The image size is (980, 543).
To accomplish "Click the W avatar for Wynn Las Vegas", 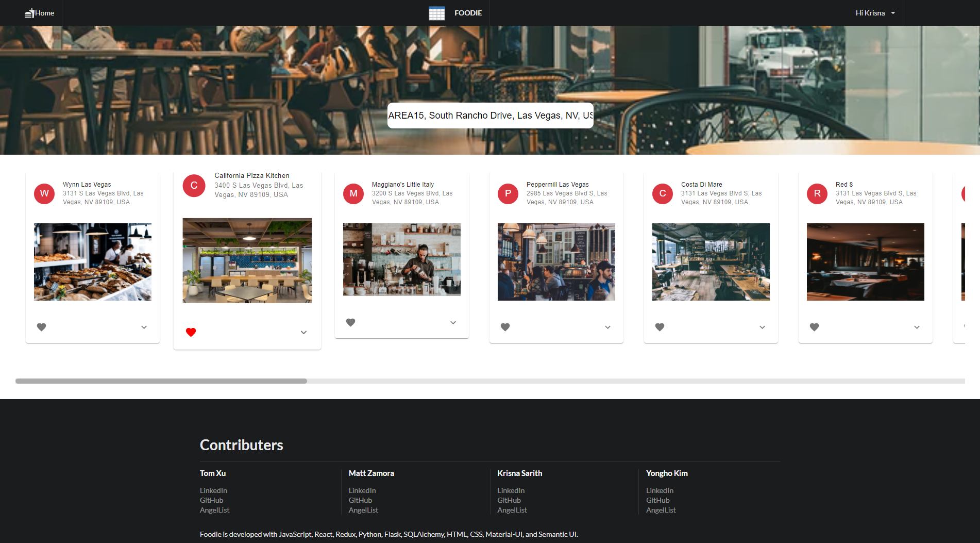I will click(x=44, y=193).
